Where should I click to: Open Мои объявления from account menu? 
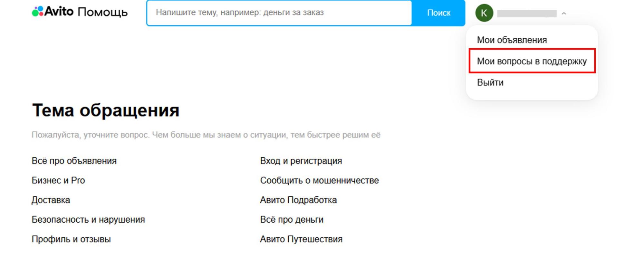click(x=512, y=40)
